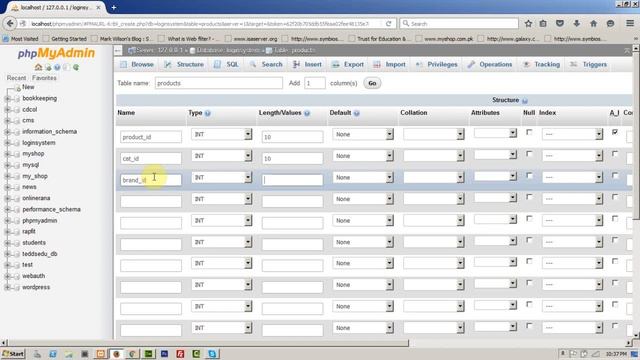Viewport: 640px width, 360px height.
Task: Open the Firefox hamburger menu
Action: click(630, 24)
